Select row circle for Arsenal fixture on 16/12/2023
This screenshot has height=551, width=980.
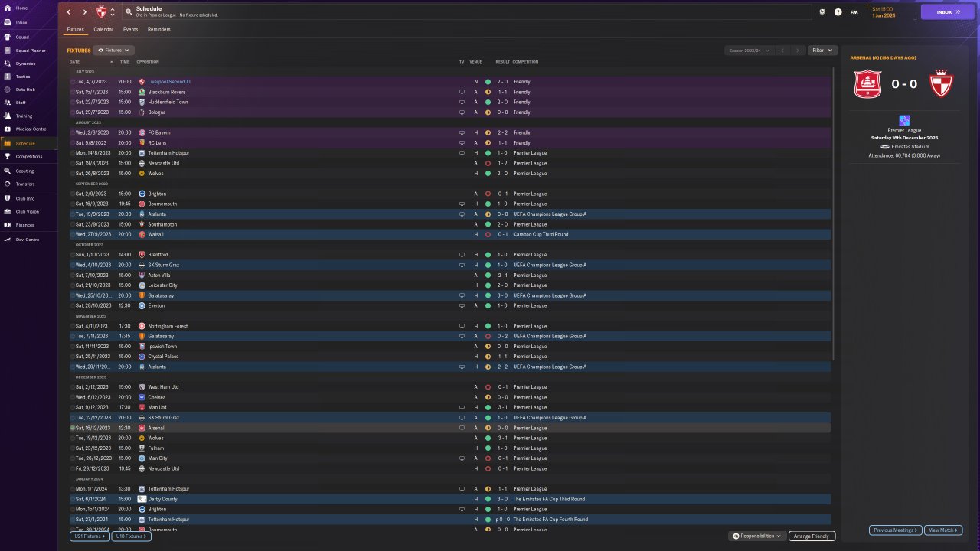point(73,428)
